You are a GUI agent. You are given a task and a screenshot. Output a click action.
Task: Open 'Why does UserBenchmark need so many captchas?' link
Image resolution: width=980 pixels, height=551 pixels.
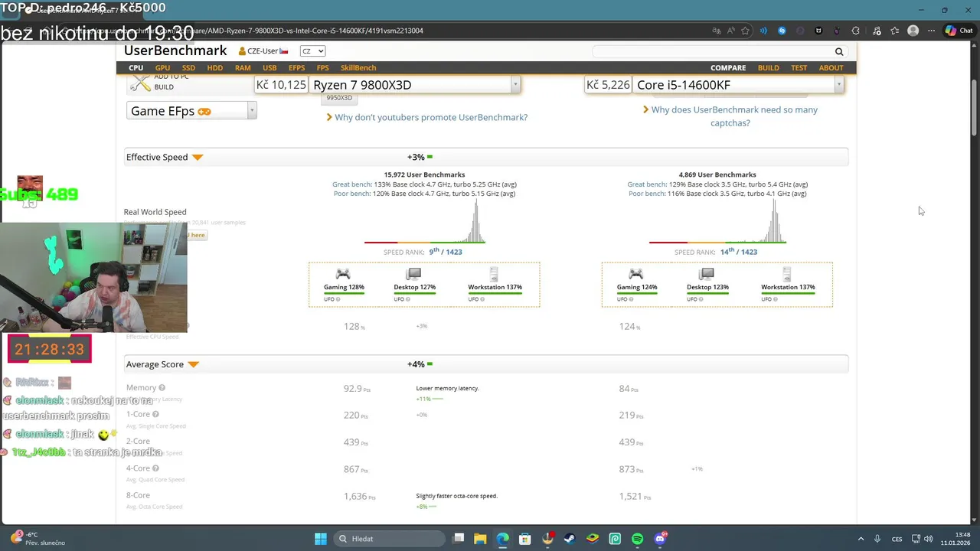coord(733,116)
